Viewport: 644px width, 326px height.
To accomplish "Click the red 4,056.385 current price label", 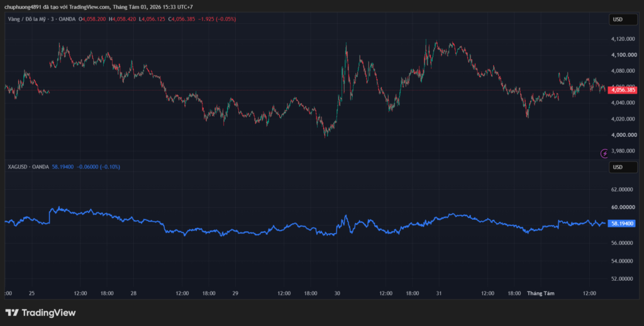I will (623, 90).
